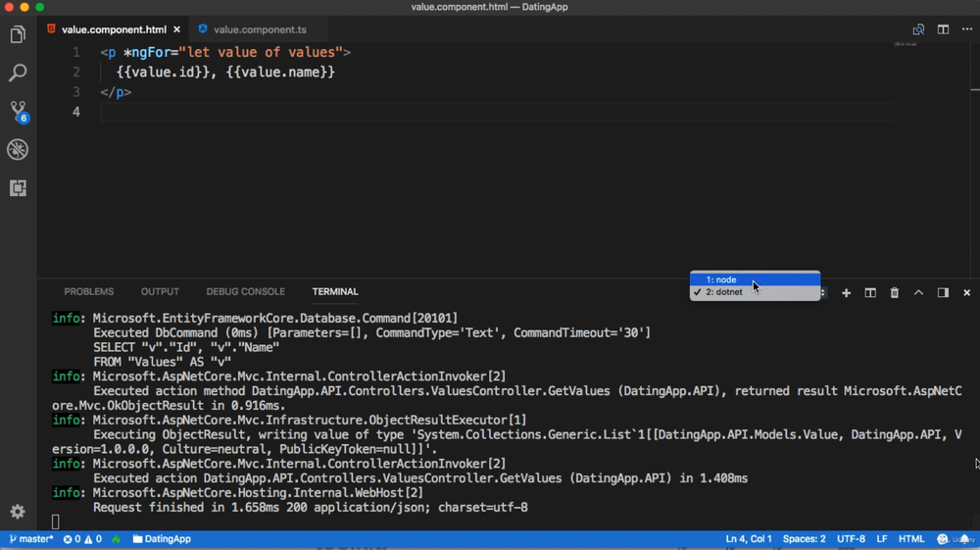The width and height of the screenshot is (980, 550).
Task: Open Source Control view with 6 badge
Action: click(x=19, y=111)
